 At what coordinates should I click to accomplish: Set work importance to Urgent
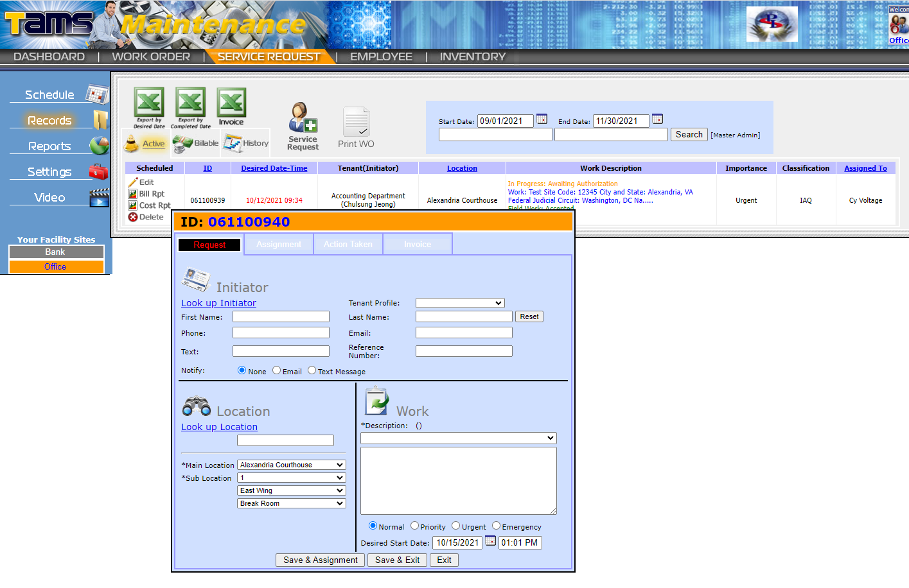[456, 526]
